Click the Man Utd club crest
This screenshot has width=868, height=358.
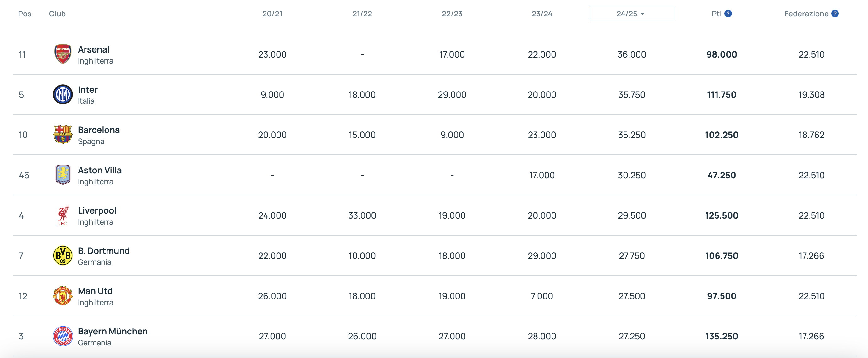[x=63, y=296]
